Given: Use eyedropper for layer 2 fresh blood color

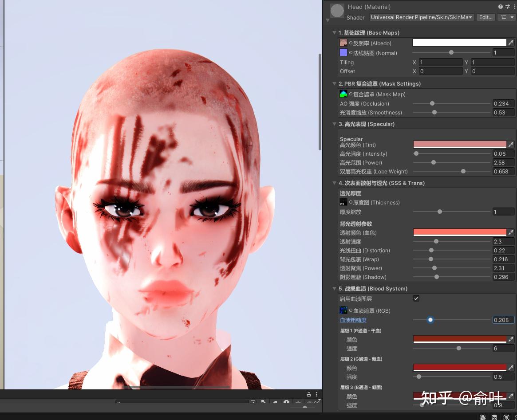Looking at the screenshot, I should tap(511, 367).
